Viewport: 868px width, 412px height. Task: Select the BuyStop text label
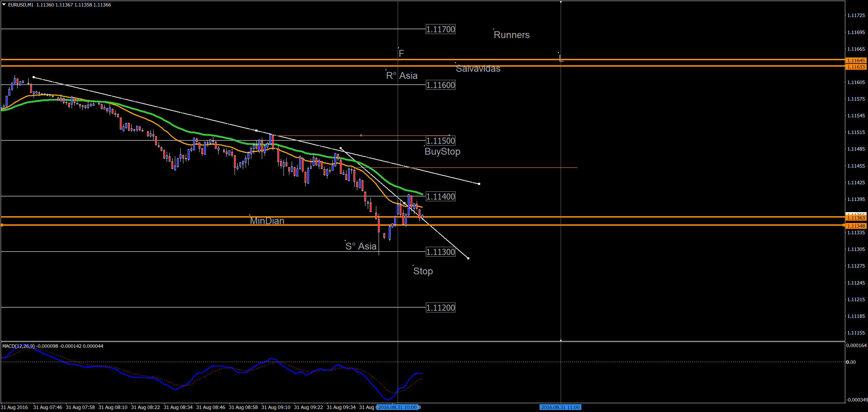[442, 152]
